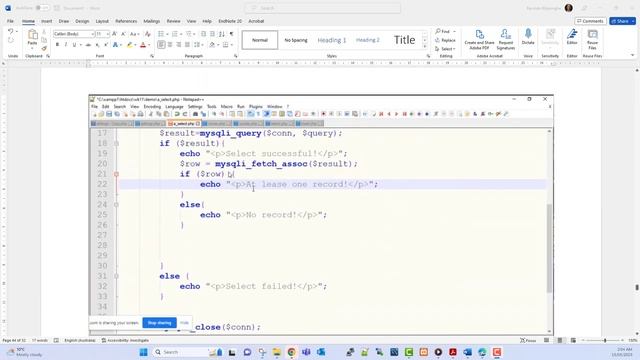Toggle fold marker on line 21
640x360 pixels.
tap(116, 174)
